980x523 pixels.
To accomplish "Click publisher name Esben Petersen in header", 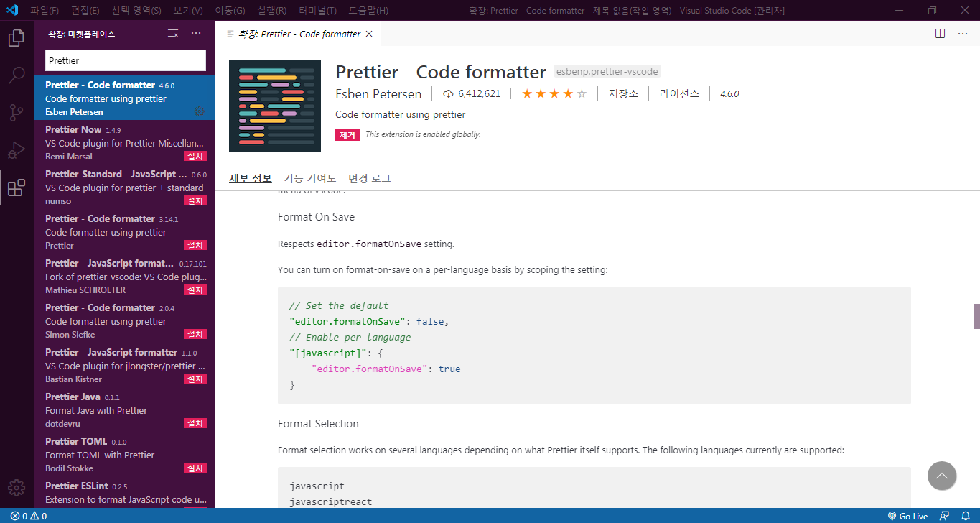I will click(378, 93).
